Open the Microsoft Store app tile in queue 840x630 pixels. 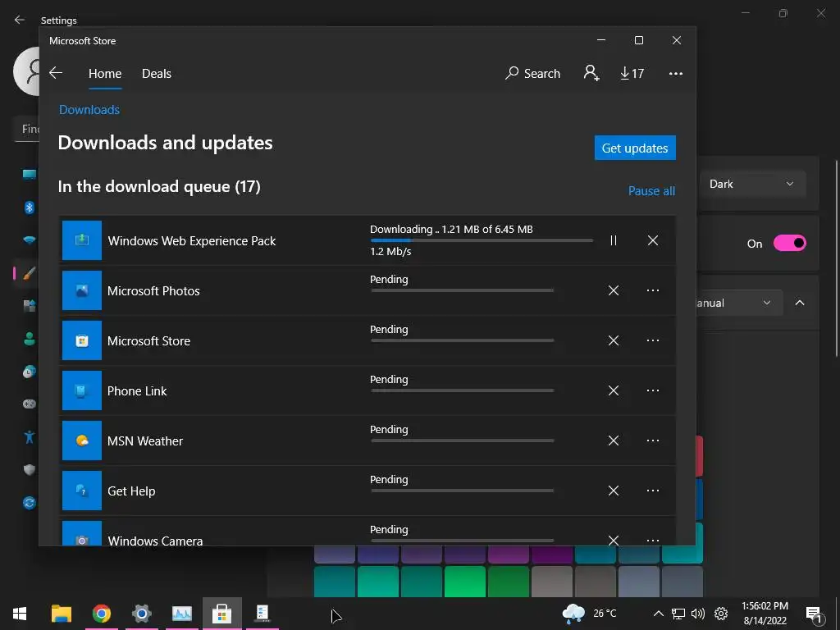82,340
